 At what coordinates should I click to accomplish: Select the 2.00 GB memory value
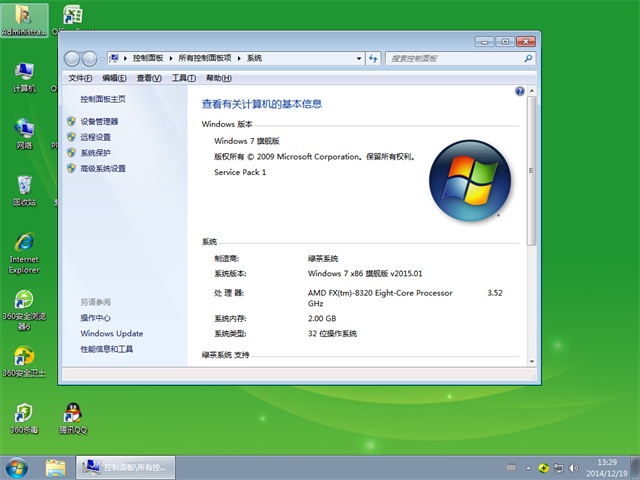tap(322, 318)
